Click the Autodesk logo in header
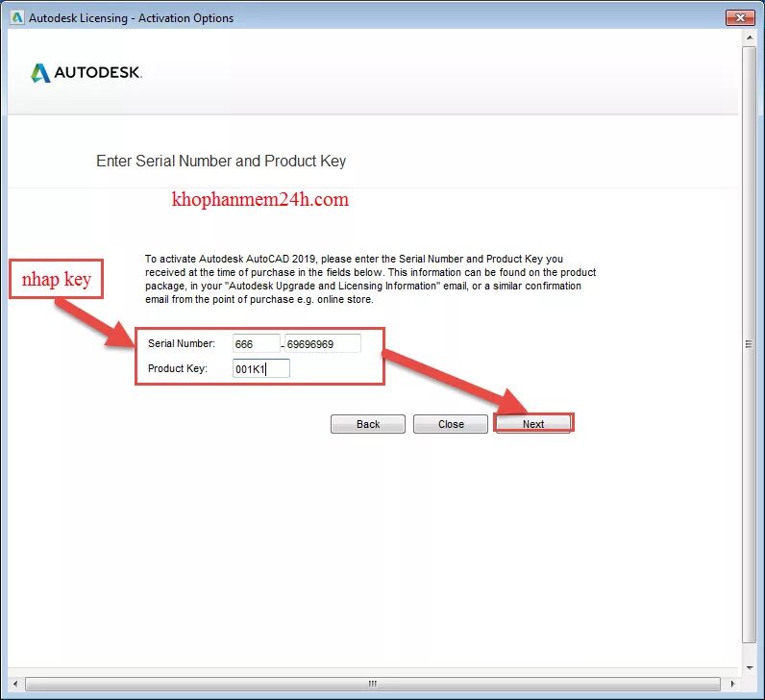The width and height of the screenshot is (765, 700). [x=86, y=73]
